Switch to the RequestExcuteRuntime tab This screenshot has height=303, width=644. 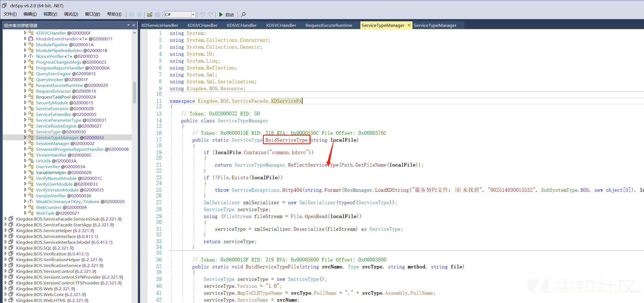click(x=329, y=25)
